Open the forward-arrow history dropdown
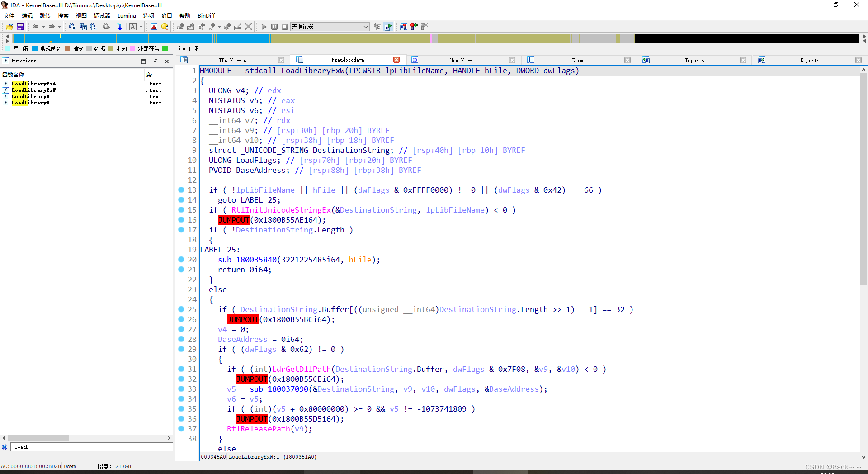This screenshot has height=474, width=868. coord(59,27)
